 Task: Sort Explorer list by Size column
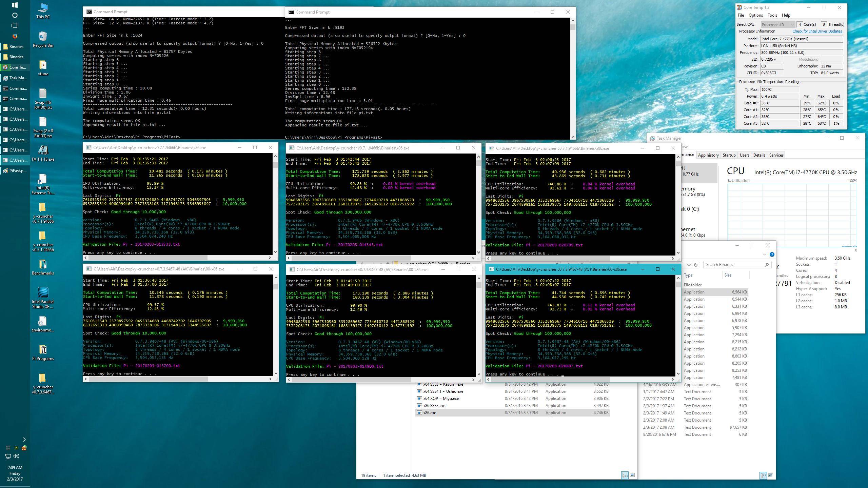pos(735,275)
